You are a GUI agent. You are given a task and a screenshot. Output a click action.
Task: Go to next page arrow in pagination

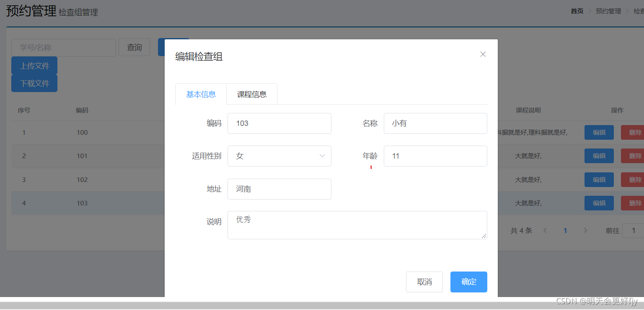point(585,231)
